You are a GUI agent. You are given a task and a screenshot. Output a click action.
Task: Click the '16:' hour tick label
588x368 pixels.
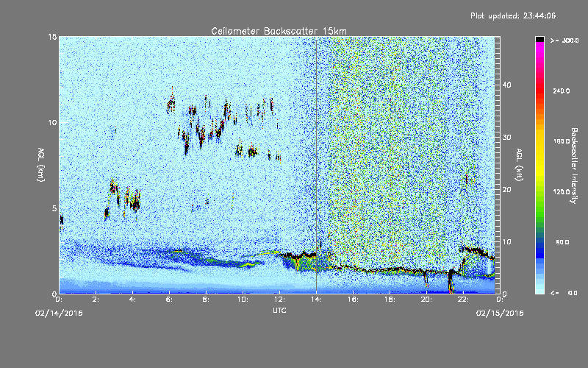(x=354, y=300)
